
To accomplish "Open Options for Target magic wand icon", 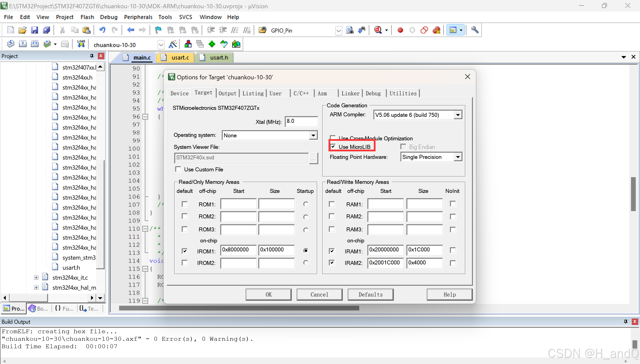I will pos(173,44).
